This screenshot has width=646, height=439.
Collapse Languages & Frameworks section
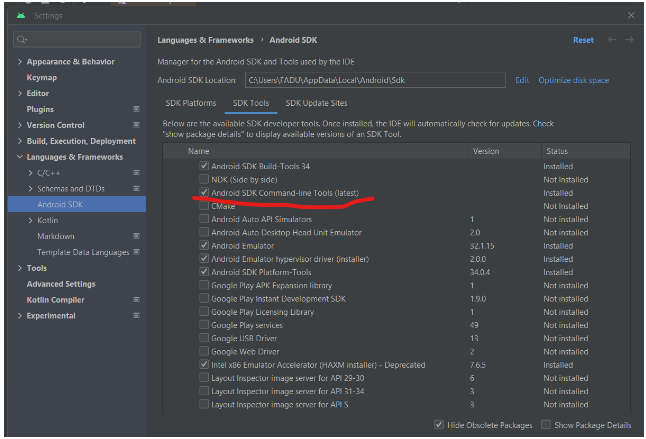coord(20,156)
